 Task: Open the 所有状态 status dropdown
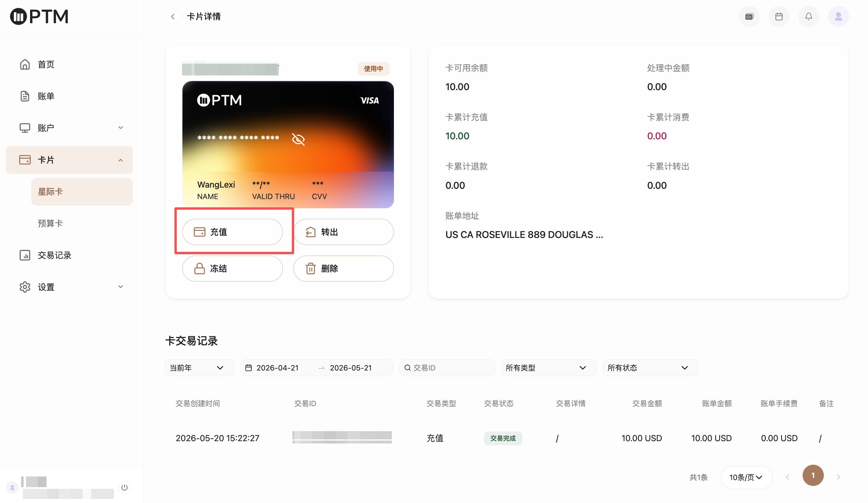650,367
